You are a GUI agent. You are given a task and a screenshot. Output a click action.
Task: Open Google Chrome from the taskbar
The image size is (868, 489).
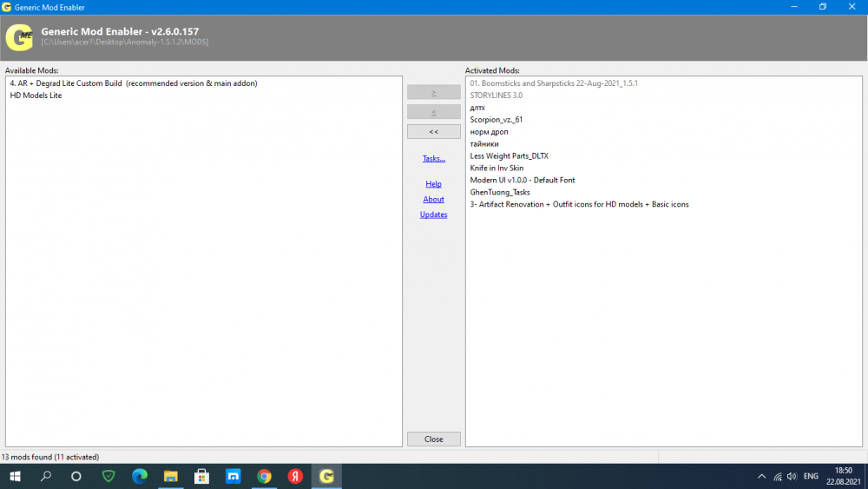(x=264, y=476)
